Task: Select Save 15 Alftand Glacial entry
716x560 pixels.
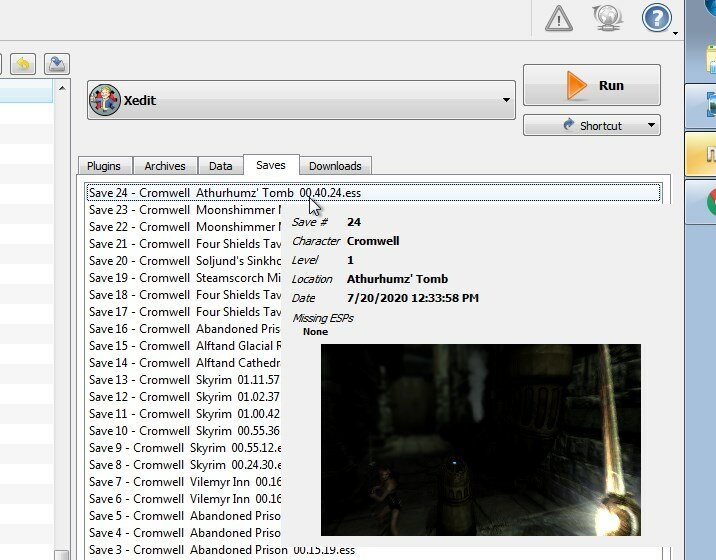Action: coord(184,345)
